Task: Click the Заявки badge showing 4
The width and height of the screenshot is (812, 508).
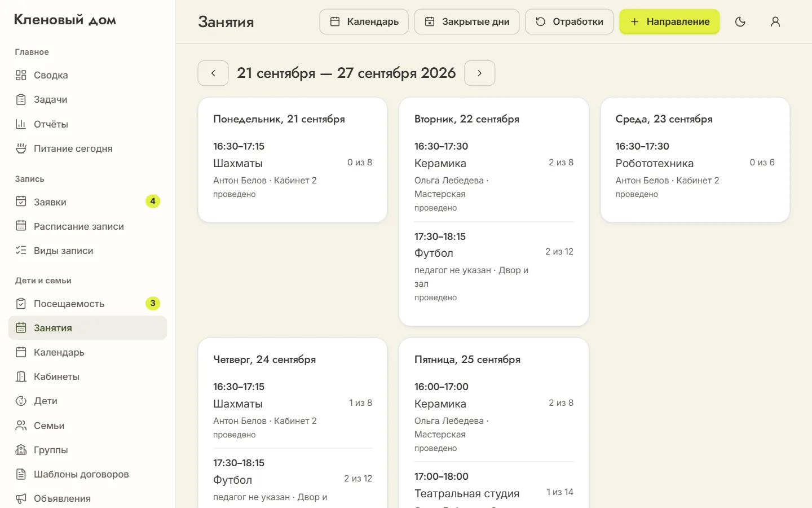Action: click(x=153, y=201)
